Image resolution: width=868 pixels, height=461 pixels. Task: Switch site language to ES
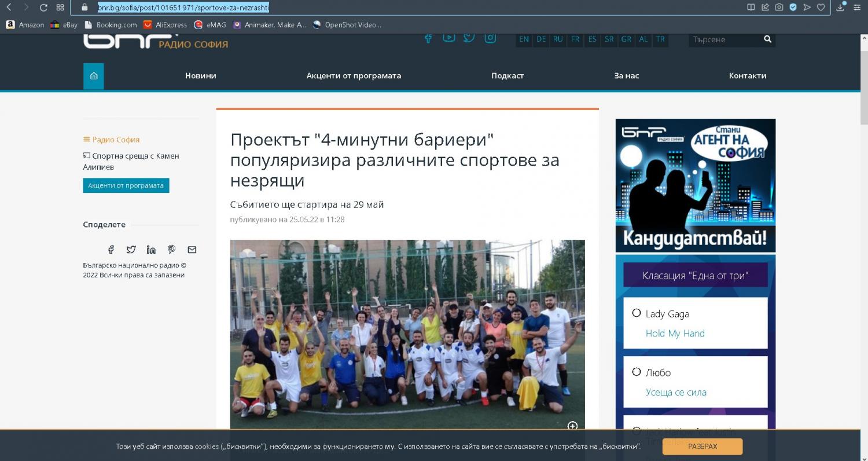point(592,39)
